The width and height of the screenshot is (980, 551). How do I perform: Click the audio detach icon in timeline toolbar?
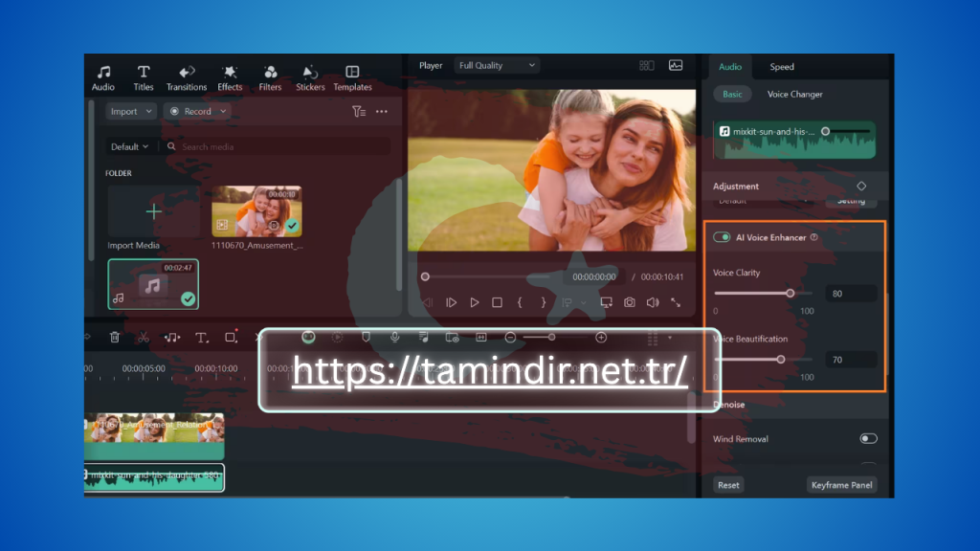point(172,338)
